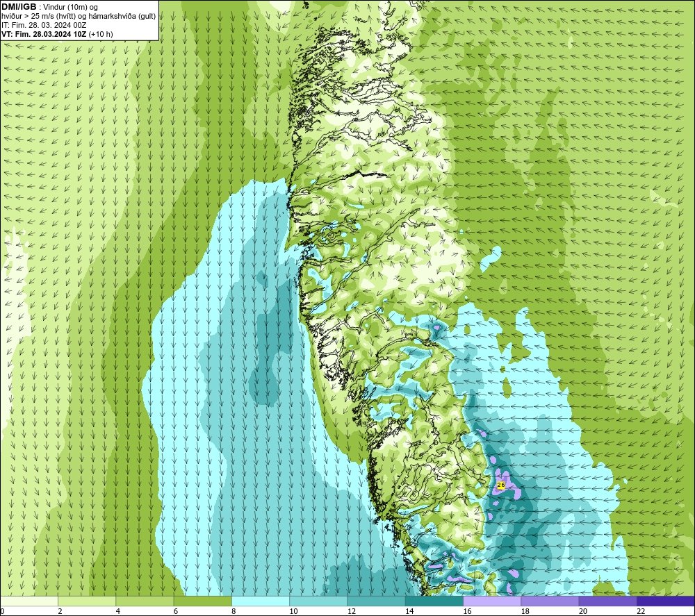
Task: Pick the 2–4 m/s pale green legend swatch
Action: point(87,601)
